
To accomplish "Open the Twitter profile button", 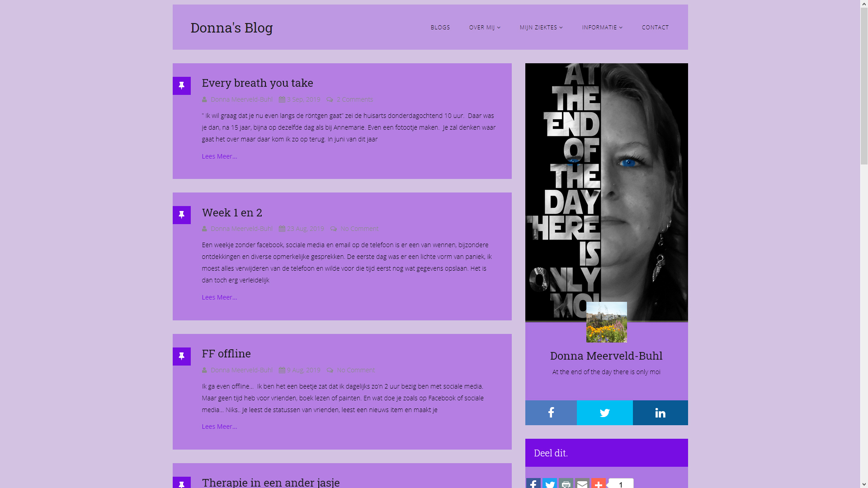I will pyautogui.click(x=604, y=413).
